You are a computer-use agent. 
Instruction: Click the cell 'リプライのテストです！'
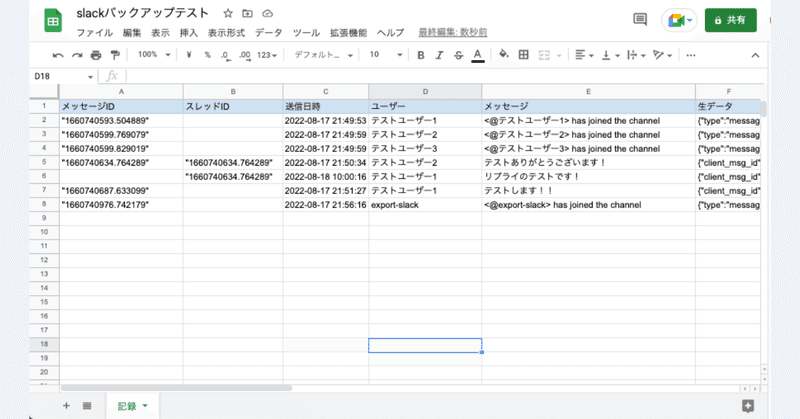[588, 177]
